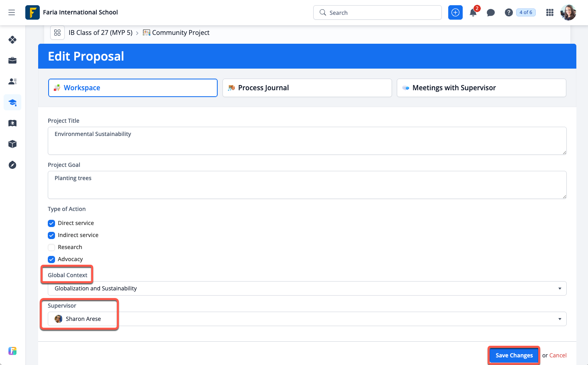
Task: Click the compass icon in sidebar
Action: (x=12, y=165)
